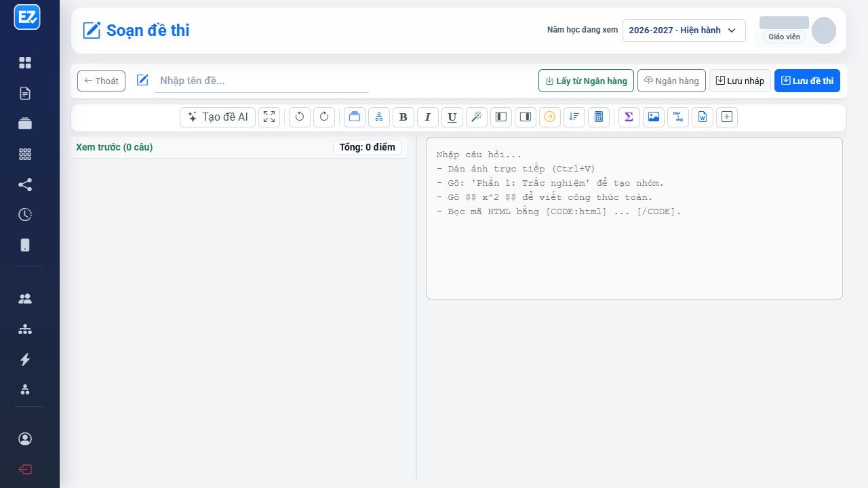Click the magic wand tool

coord(477,117)
